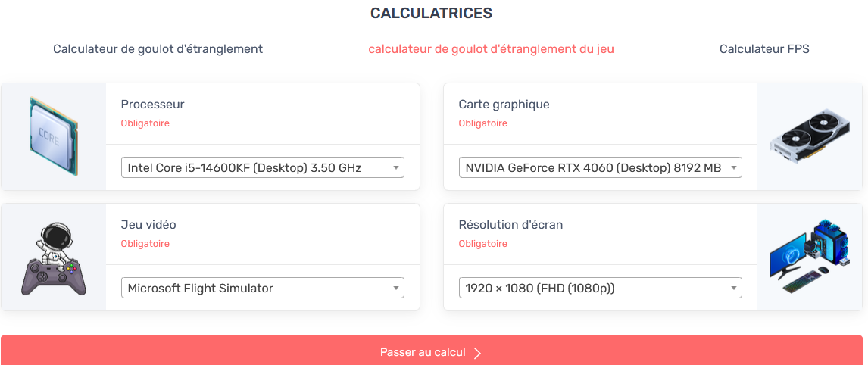868x365 pixels.
Task: Click the Carte graphique label heading
Action: pyautogui.click(x=504, y=105)
